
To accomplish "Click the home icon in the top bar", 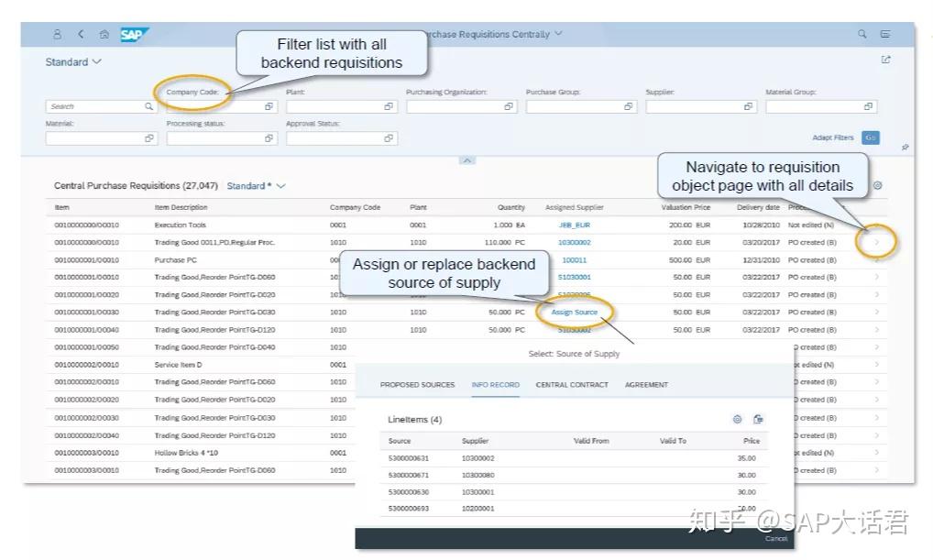I will tap(101, 32).
